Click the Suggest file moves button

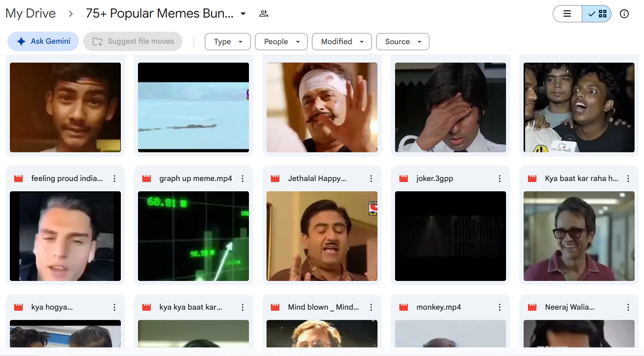tap(133, 41)
